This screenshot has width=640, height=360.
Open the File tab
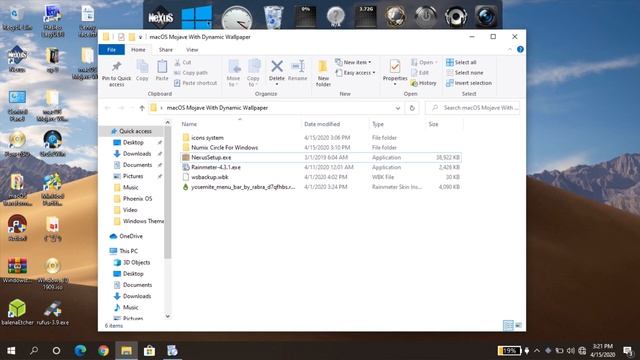[x=111, y=50]
